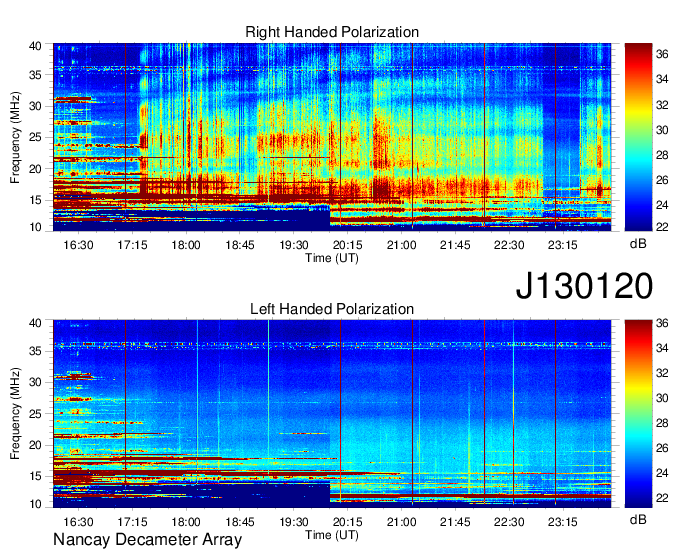Click 40 MHz tick of Right Handed plot
680x552 pixels.
point(36,46)
